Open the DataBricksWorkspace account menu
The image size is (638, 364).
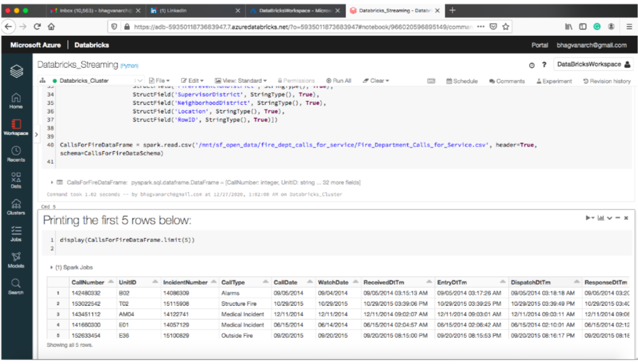593,64
